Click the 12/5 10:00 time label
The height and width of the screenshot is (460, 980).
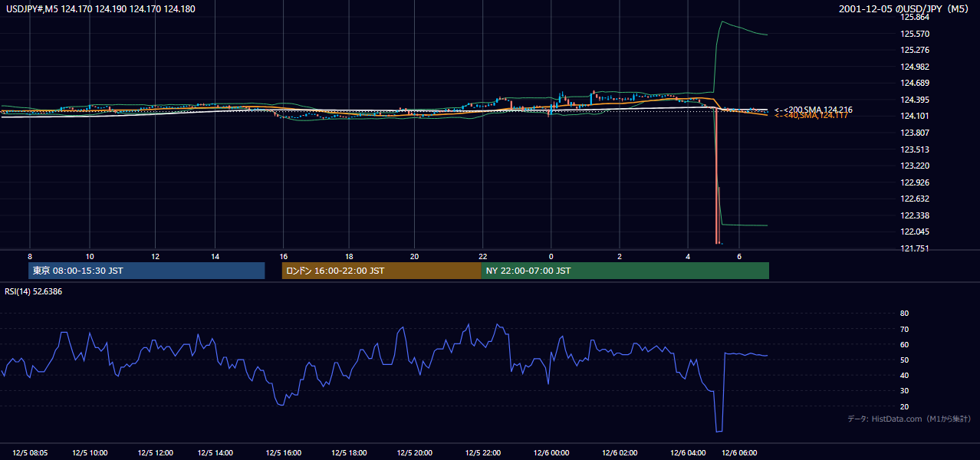[x=90, y=452]
